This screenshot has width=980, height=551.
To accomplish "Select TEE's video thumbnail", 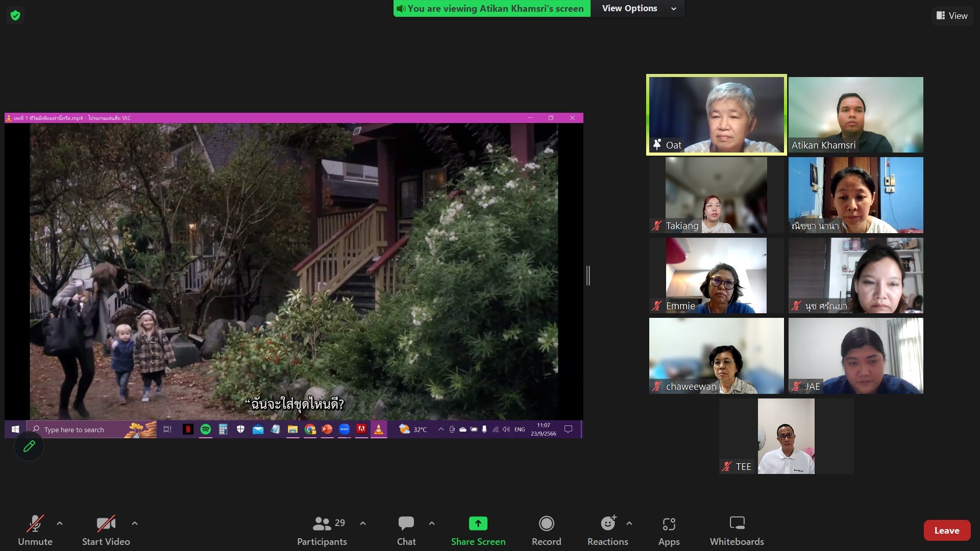I will (x=787, y=436).
